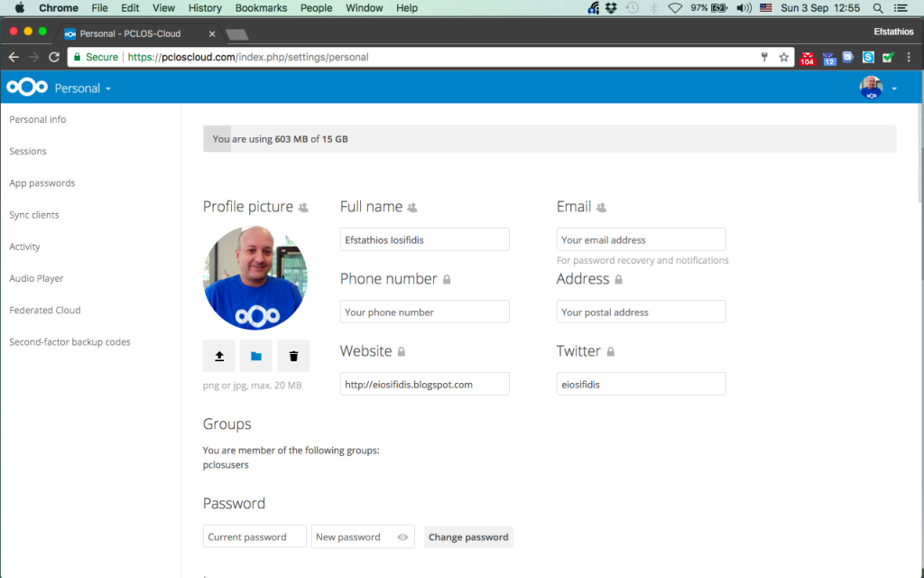Go to Second-factor backup codes
924x578 pixels.
[69, 342]
